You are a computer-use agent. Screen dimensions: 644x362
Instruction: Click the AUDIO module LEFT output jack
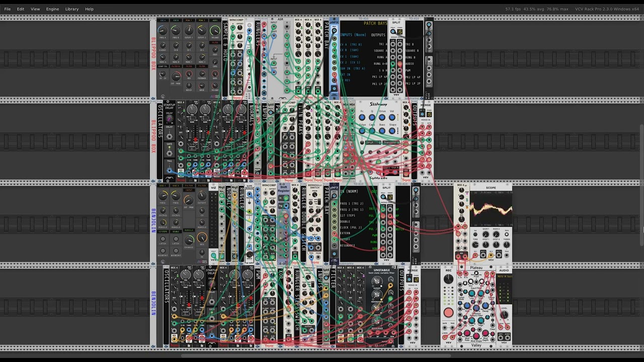click(x=501, y=338)
